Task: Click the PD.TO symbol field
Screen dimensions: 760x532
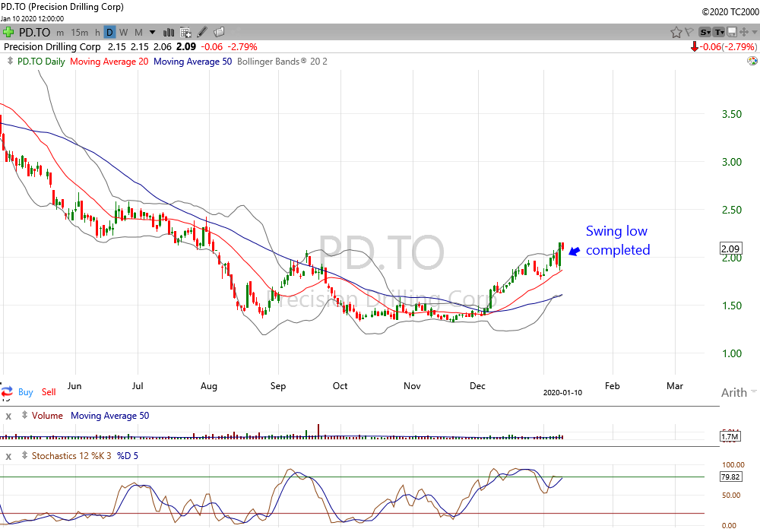Action: coord(34,33)
